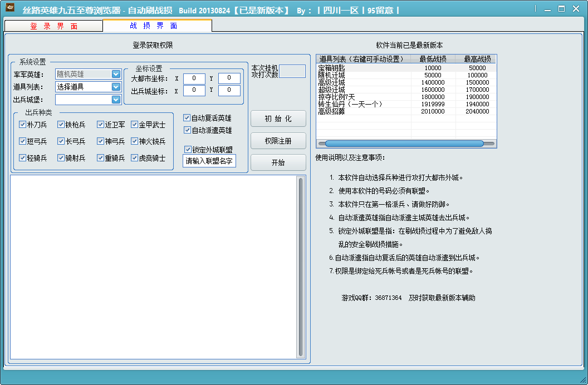
Task: Disable 自动复活英雄 option
Action: (x=187, y=117)
